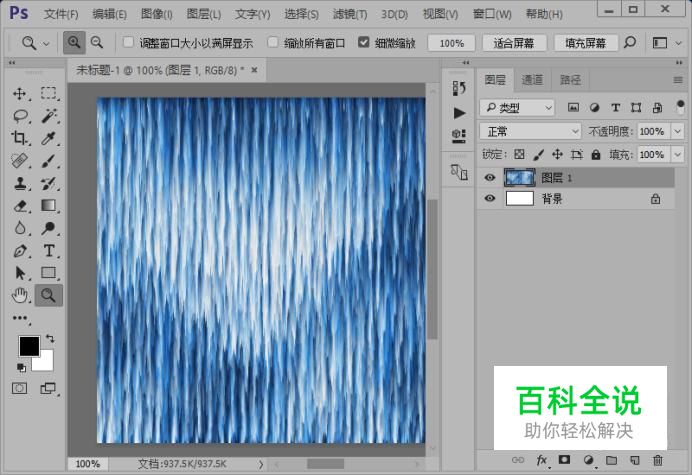Select the Eraser tool
Image resolution: width=692 pixels, height=475 pixels.
[20, 206]
